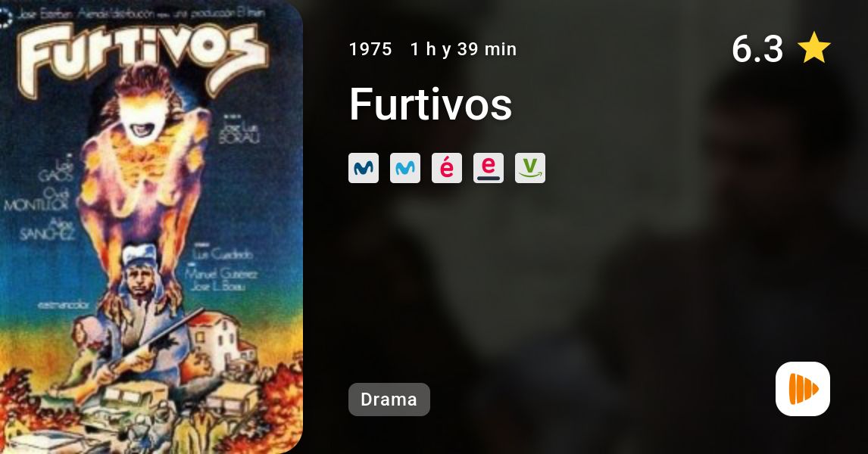Click Alicia Sánchez's credit on the poster

click(x=48, y=229)
